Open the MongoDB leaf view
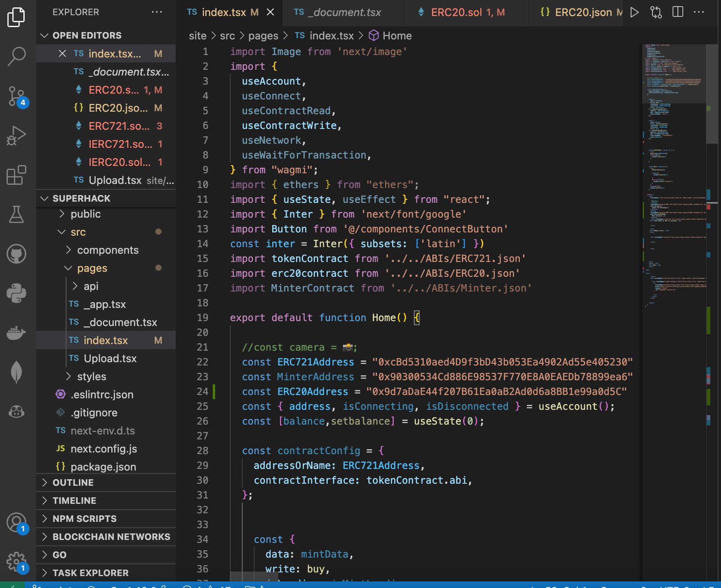Viewport: 721px width, 588px height. (x=16, y=372)
